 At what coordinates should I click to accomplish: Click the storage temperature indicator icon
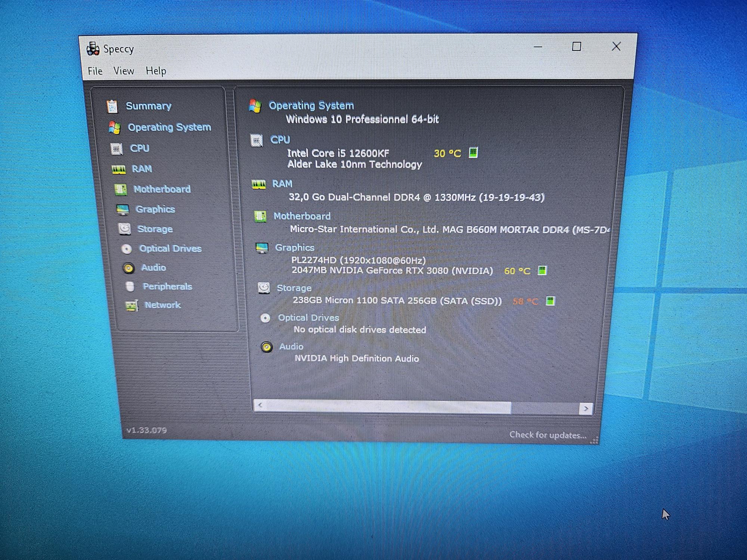(550, 301)
